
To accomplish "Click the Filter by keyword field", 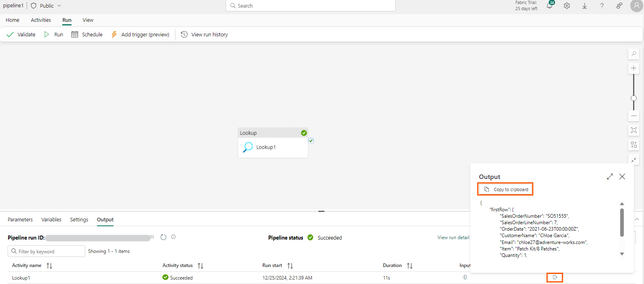I will pos(46,251).
